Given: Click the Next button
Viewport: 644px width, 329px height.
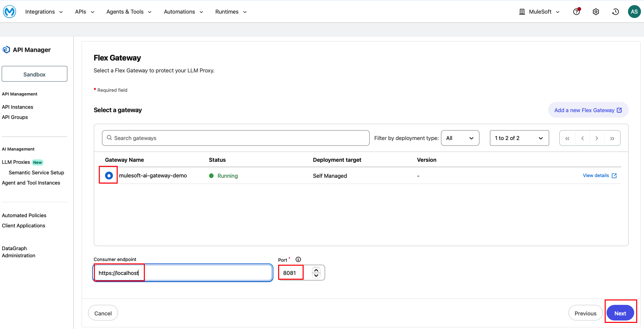Looking at the screenshot, I should tap(620, 313).
